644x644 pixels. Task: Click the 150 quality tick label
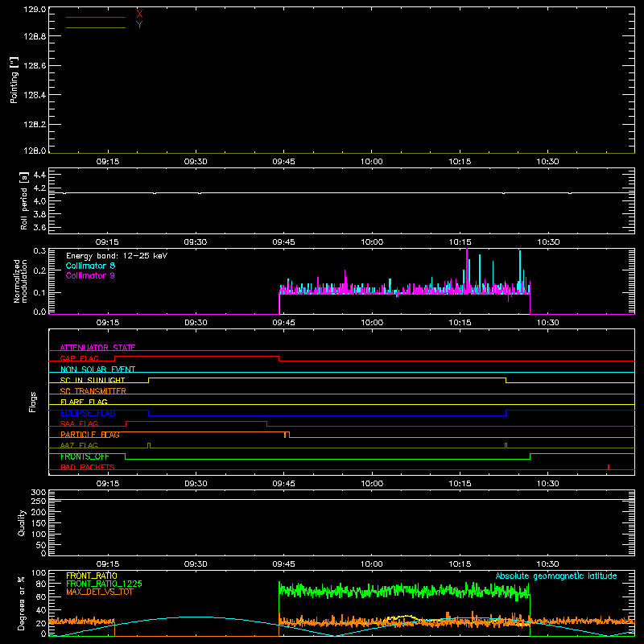[38, 523]
